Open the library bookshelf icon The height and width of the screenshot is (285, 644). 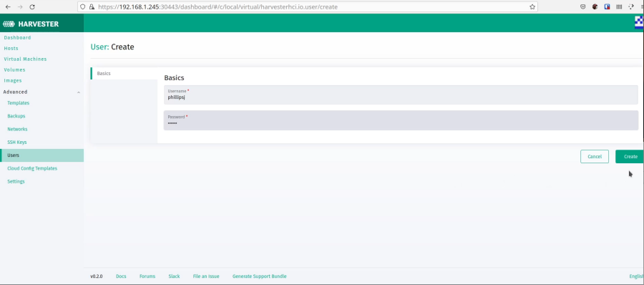click(x=619, y=7)
